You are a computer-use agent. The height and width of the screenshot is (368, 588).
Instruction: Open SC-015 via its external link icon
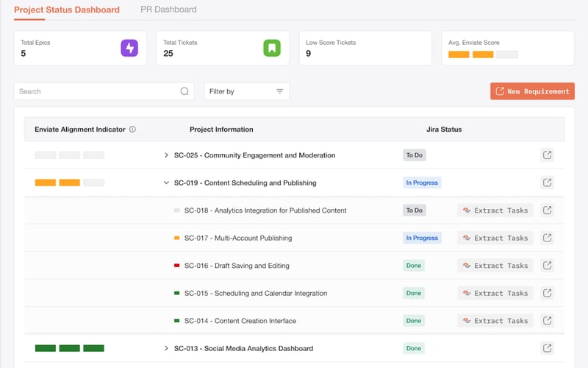tap(547, 293)
